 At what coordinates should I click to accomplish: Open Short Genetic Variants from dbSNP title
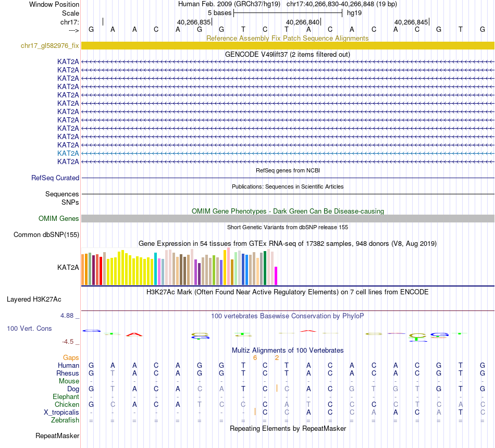coord(288,227)
